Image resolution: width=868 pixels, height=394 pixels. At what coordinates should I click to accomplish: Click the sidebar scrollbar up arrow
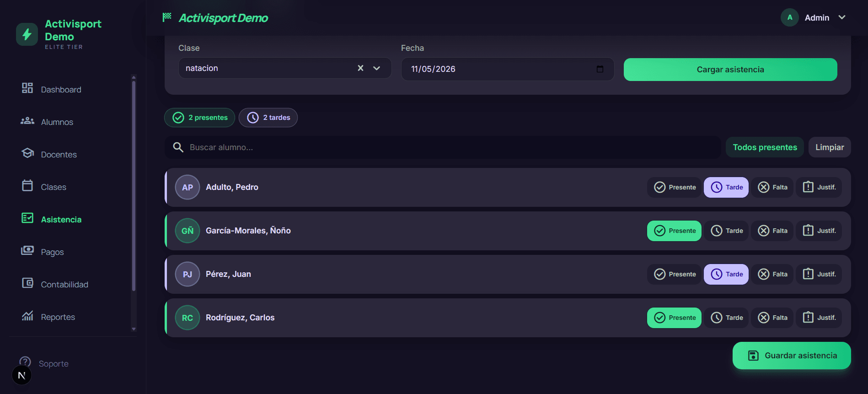134,77
